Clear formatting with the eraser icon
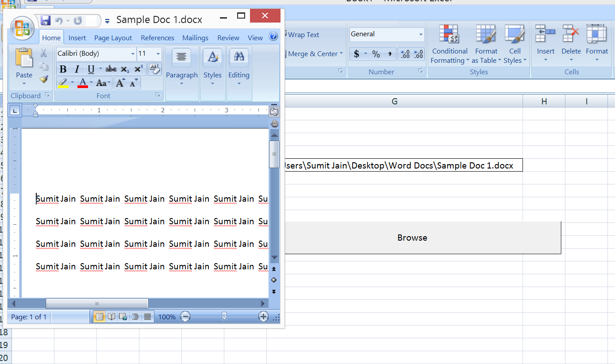 (155, 69)
